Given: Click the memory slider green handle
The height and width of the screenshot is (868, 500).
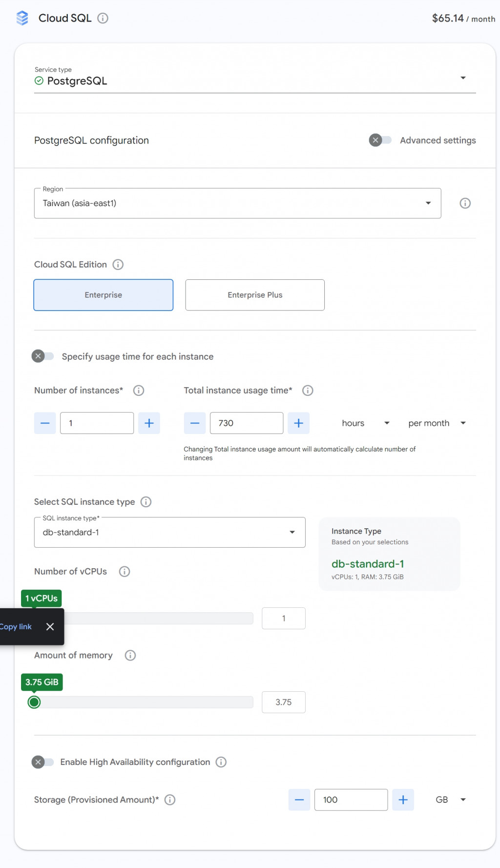Looking at the screenshot, I should (34, 702).
